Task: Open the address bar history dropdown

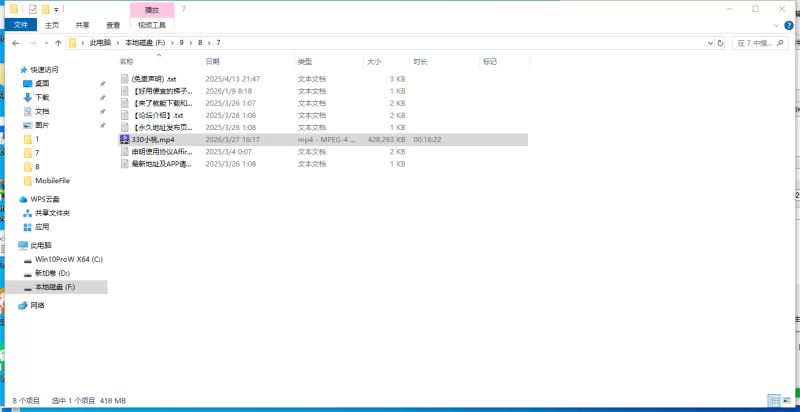Action: coord(710,43)
